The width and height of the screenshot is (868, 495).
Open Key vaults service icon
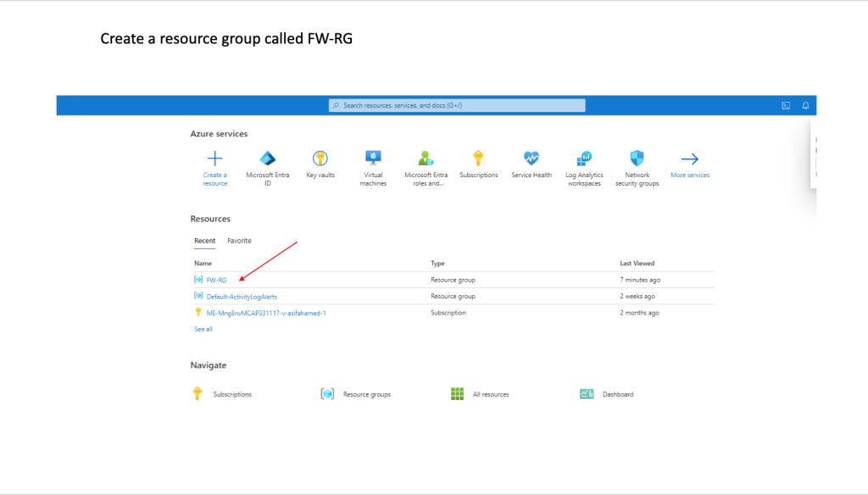pyautogui.click(x=320, y=159)
